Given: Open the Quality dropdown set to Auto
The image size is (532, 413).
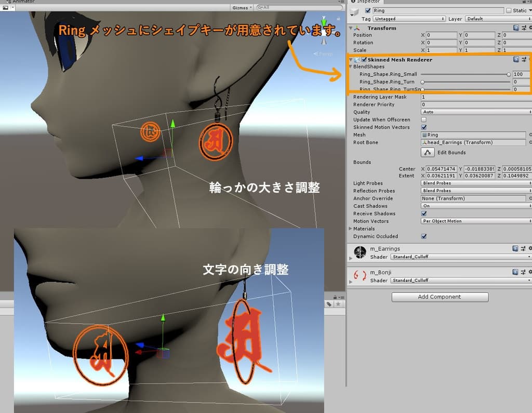Looking at the screenshot, I should [476, 112].
